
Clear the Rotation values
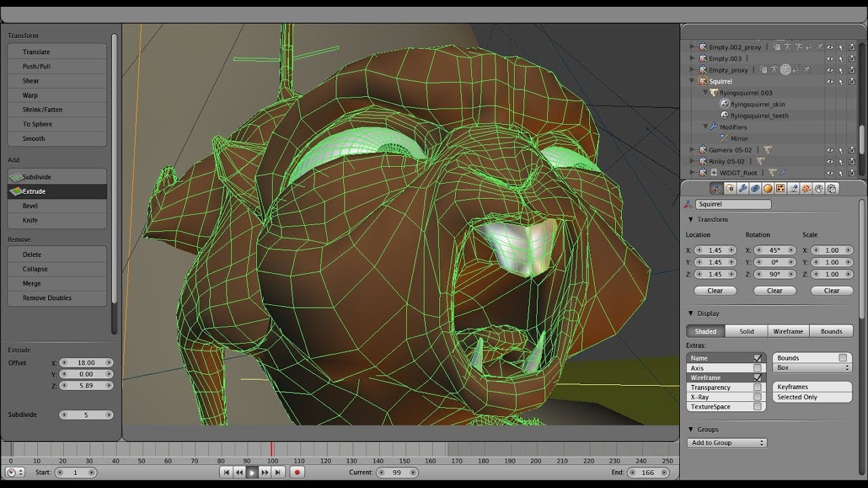pyautogui.click(x=774, y=290)
